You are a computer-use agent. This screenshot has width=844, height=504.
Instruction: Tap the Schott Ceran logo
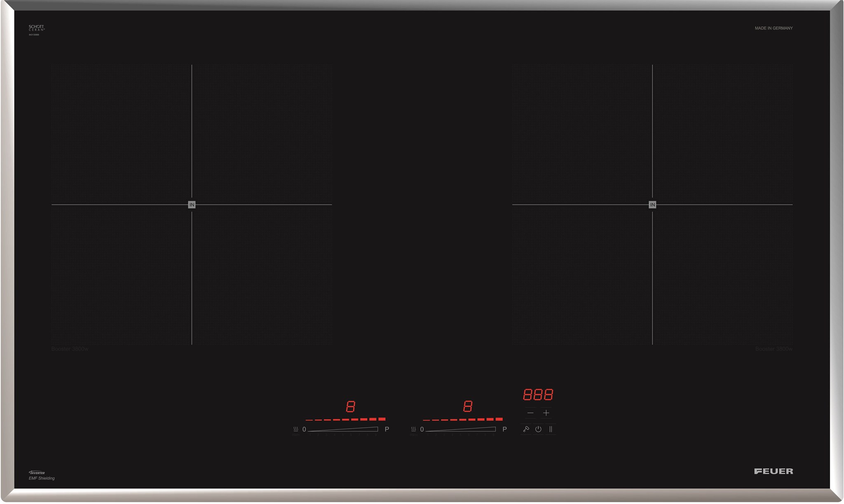point(36,28)
